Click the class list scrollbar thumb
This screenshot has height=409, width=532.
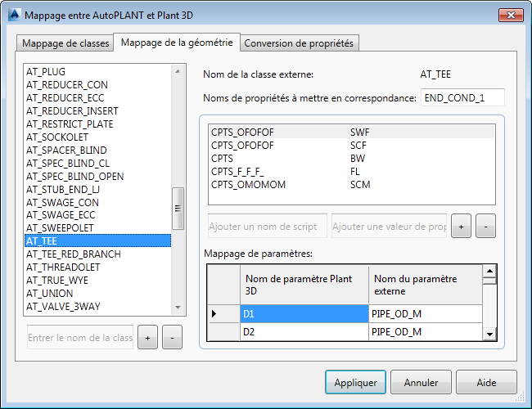point(178,209)
